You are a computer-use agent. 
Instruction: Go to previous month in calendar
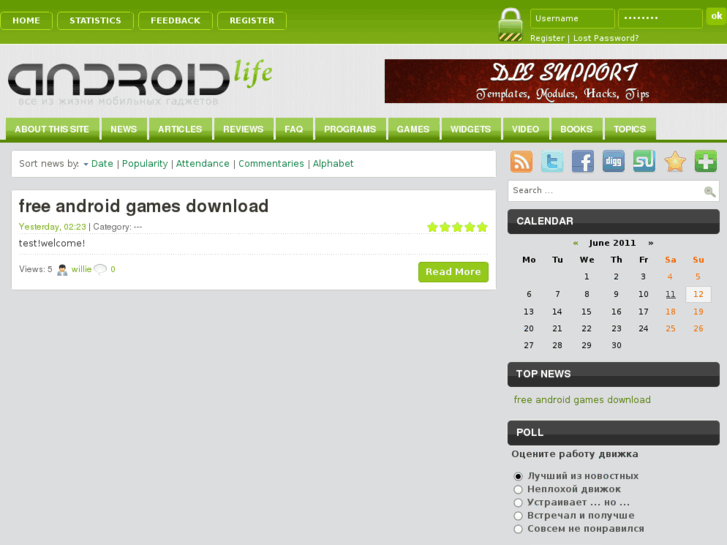pos(575,243)
